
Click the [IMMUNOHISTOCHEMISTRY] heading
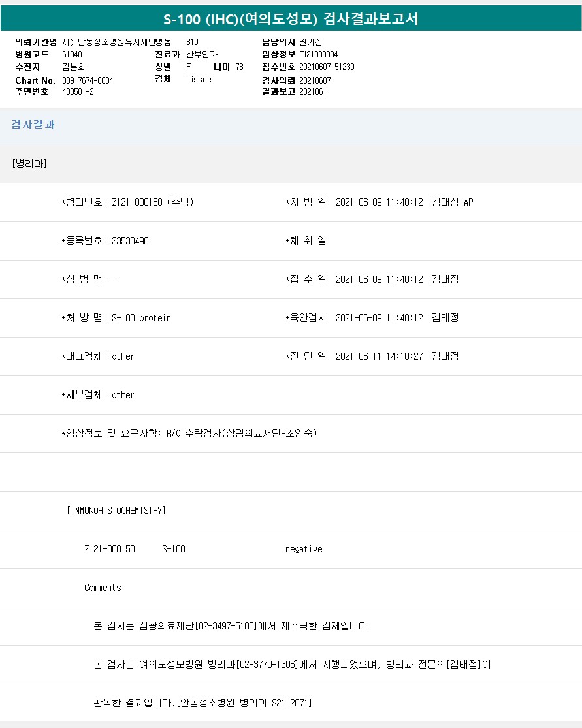click(116, 511)
